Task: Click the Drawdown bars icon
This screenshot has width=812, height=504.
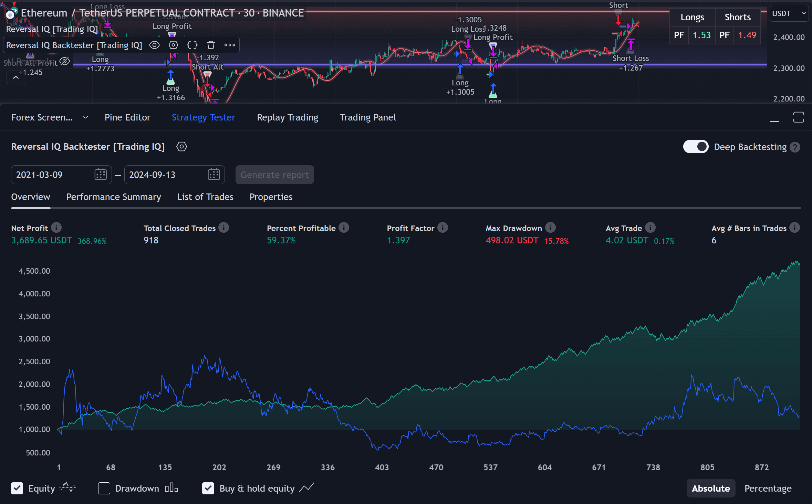Action: pyautogui.click(x=171, y=488)
